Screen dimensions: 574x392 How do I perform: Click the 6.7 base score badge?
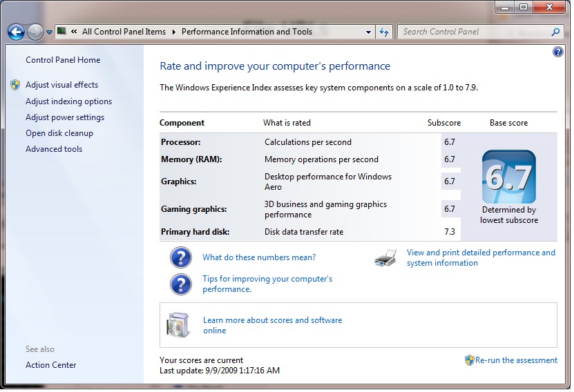[509, 177]
